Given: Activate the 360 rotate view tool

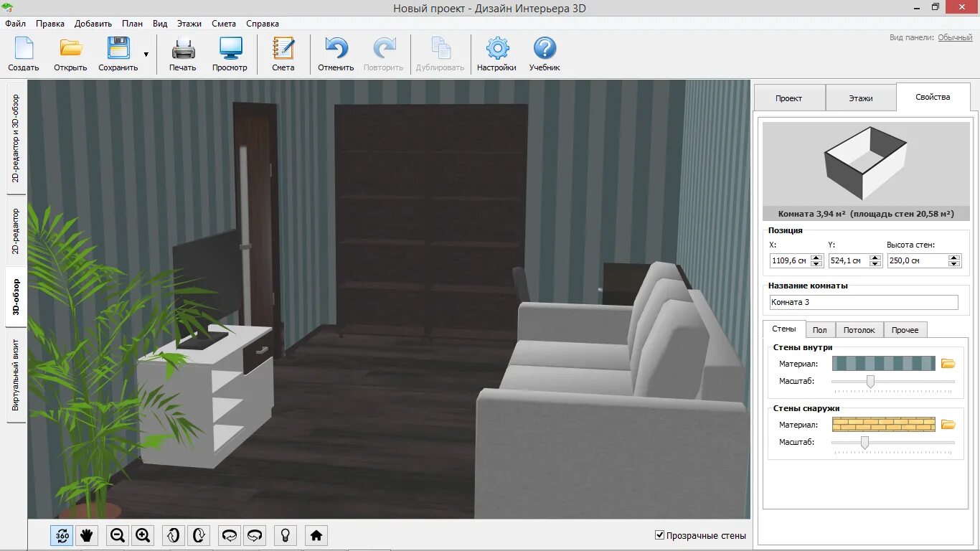Looking at the screenshot, I should (x=62, y=535).
